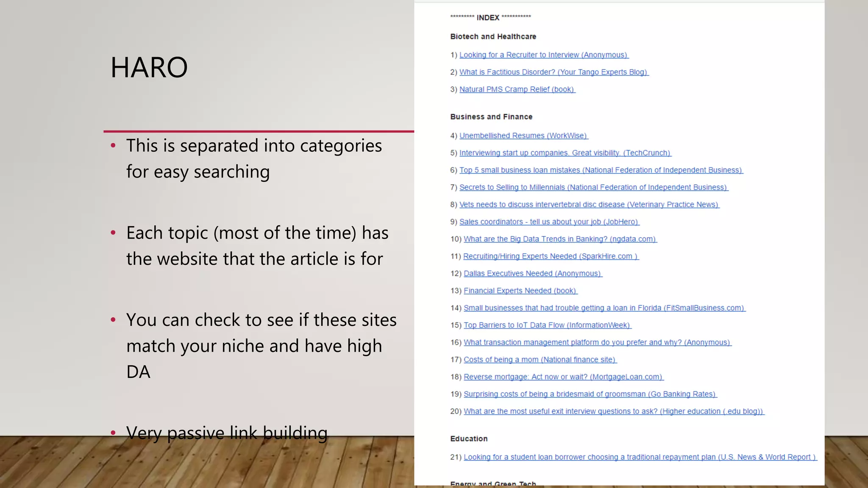Open 'Big Data Trends in Banking' link
868x488 pixels.
[560, 239]
